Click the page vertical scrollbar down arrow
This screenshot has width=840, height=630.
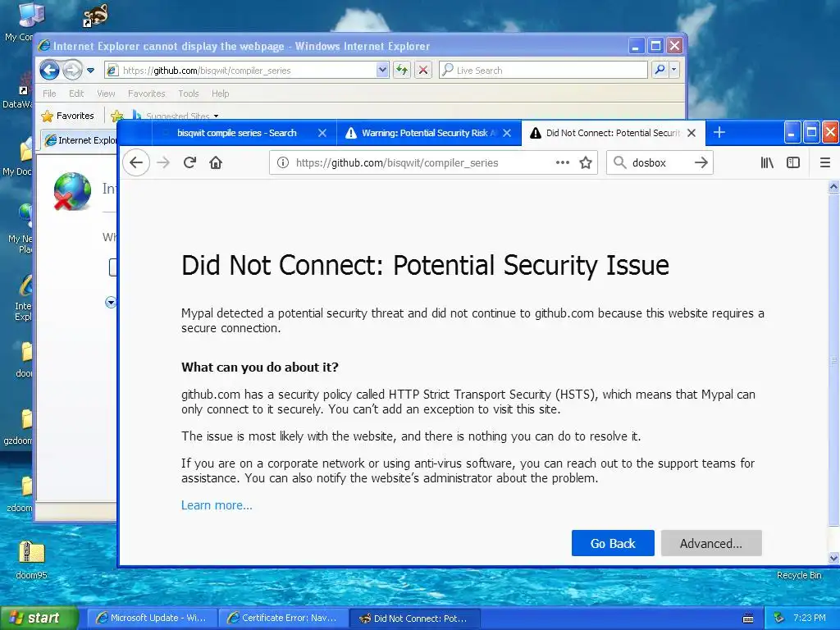click(833, 558)
